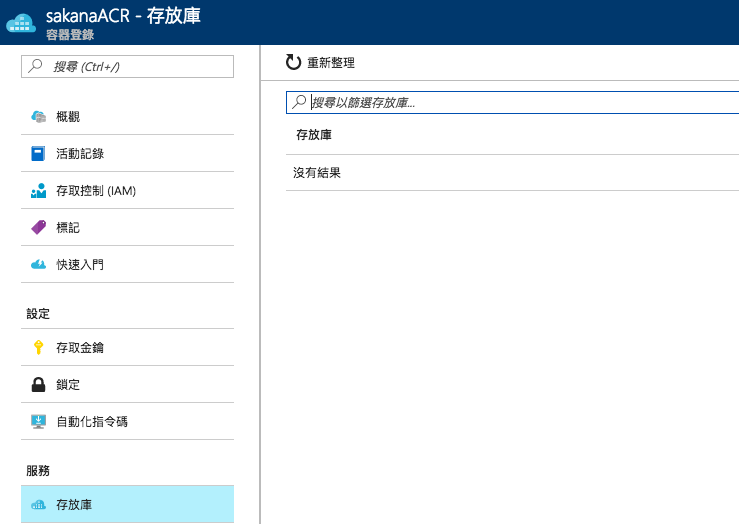Click magnifier icon in sidebar search box
This screenshot has width=739, height=524.
tap(35, 66)
